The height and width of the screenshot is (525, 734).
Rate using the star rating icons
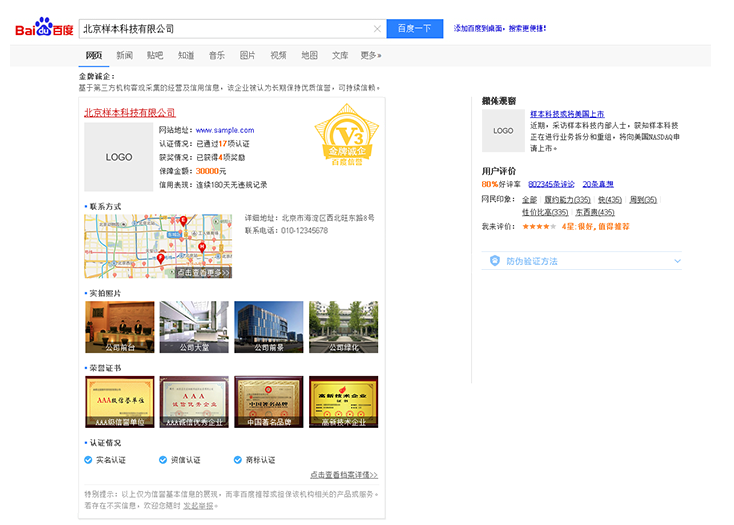pyautogui.click(x=535, y=227)
